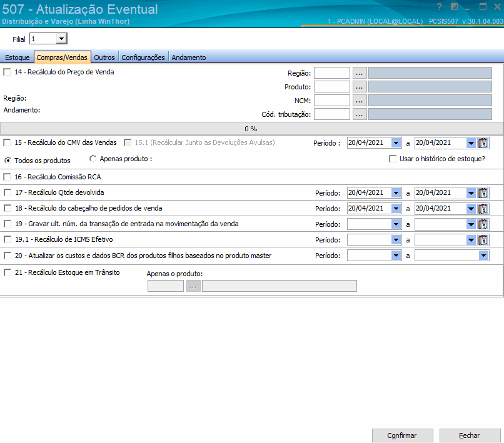
Task: Check 20 - Atualizar os custos e dados BCR
Action: (x=8, y=256)
